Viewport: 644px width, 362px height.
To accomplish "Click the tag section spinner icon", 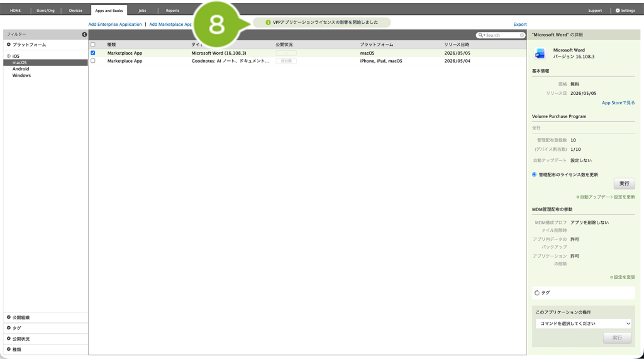I will 537,293.
